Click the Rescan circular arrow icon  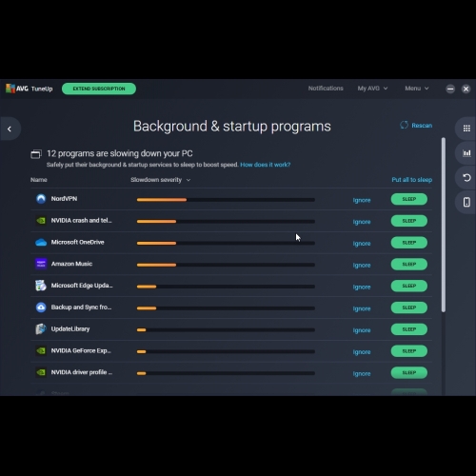coord(404,125)
